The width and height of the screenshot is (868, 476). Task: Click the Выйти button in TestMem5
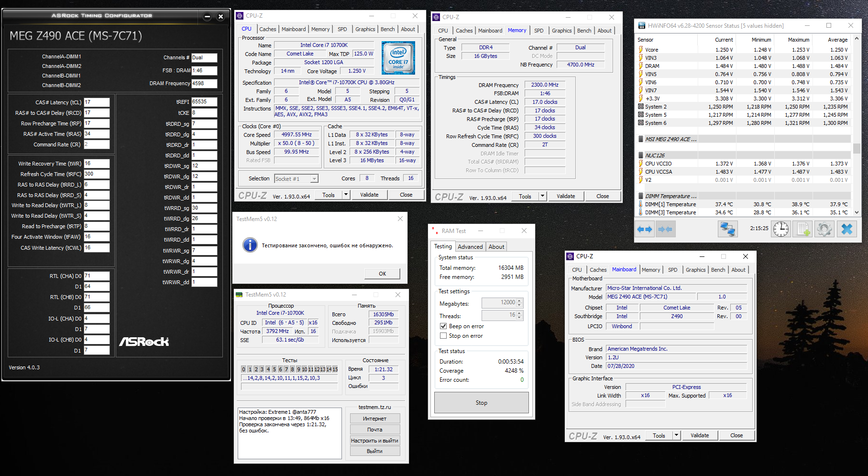tap(375, 451)
